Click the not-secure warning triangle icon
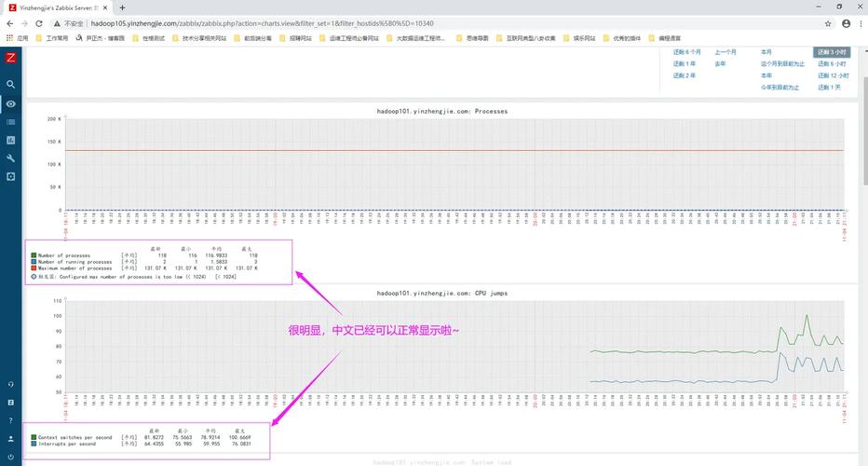The height and width of the screenshot is (466, 868). [57, 24]
